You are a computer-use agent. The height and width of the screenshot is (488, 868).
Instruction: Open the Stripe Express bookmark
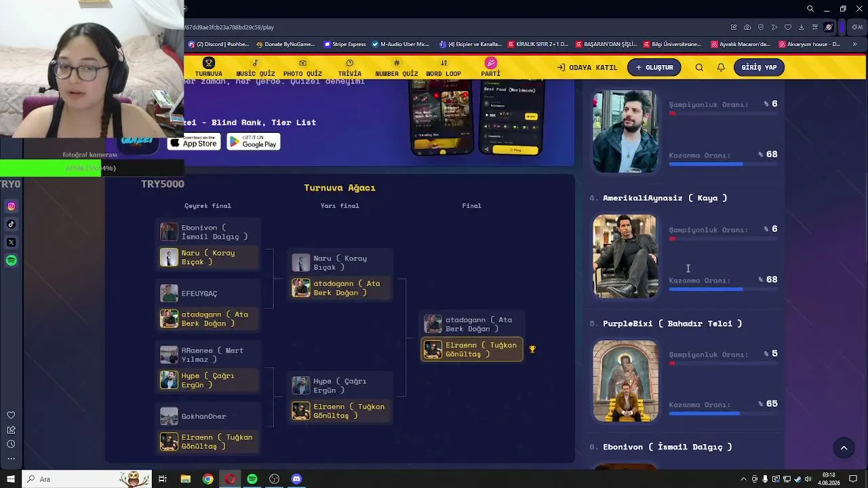(345, 44)
